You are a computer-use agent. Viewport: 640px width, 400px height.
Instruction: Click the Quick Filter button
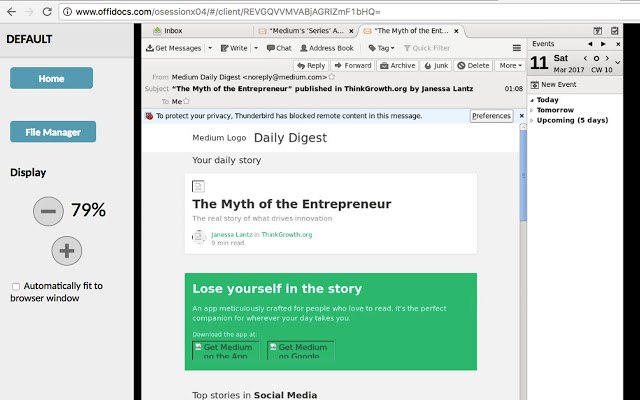pyautogui.click(x=427, y=48)
